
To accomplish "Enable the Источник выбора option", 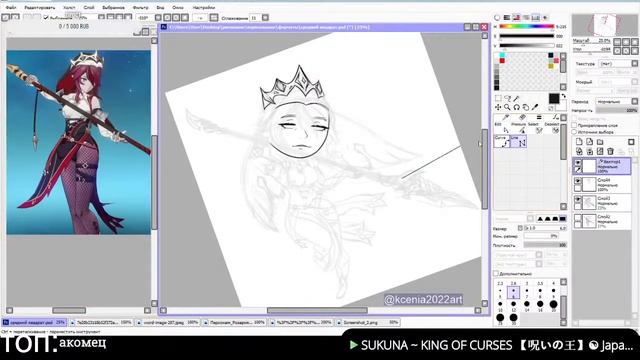I will pos(575,132).
